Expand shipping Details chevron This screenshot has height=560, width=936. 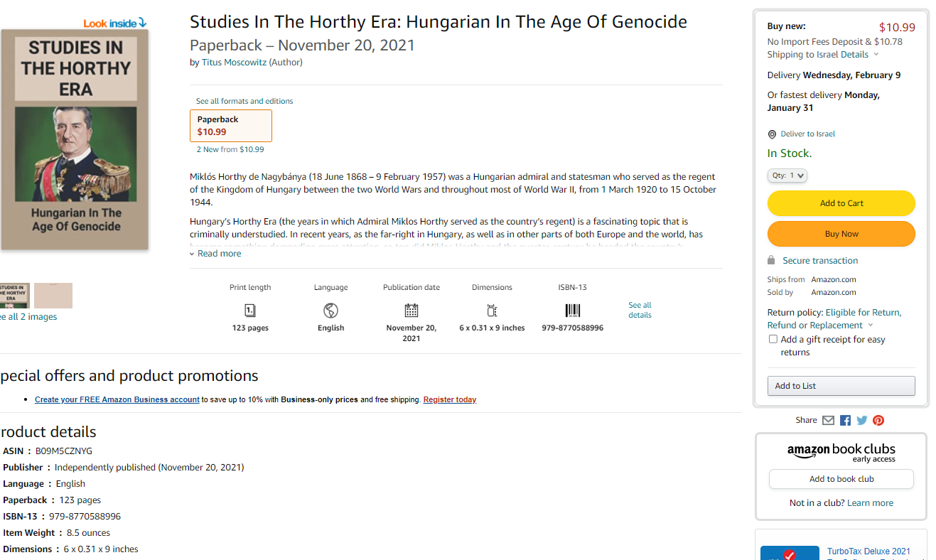[x=876, y=55]
